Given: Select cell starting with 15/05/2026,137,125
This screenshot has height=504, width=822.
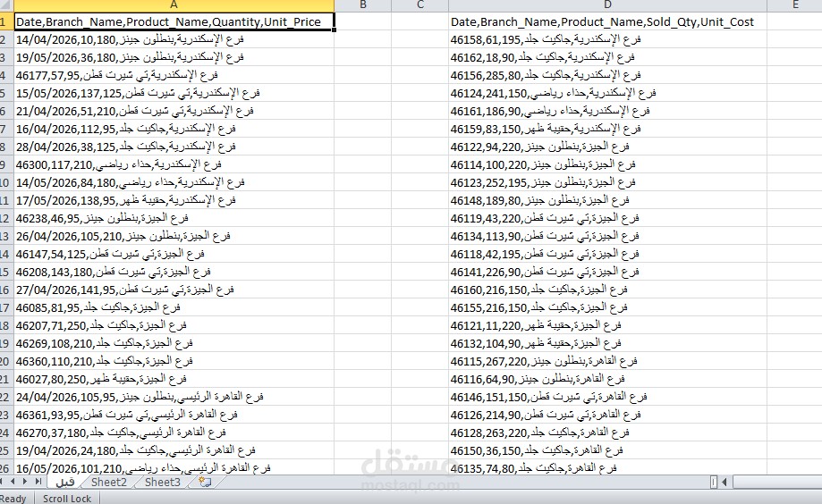Looking at the screenshot, I should click(x=174, y=93).
